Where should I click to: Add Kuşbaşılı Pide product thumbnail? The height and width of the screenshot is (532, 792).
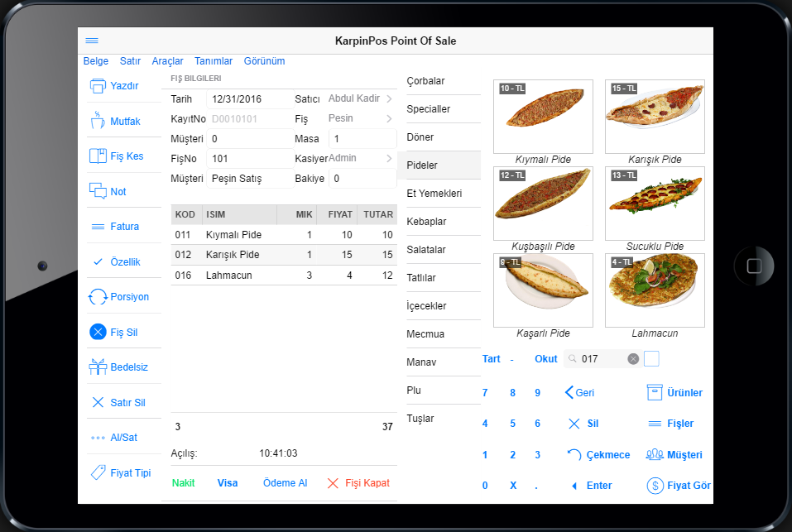[543, 204]
